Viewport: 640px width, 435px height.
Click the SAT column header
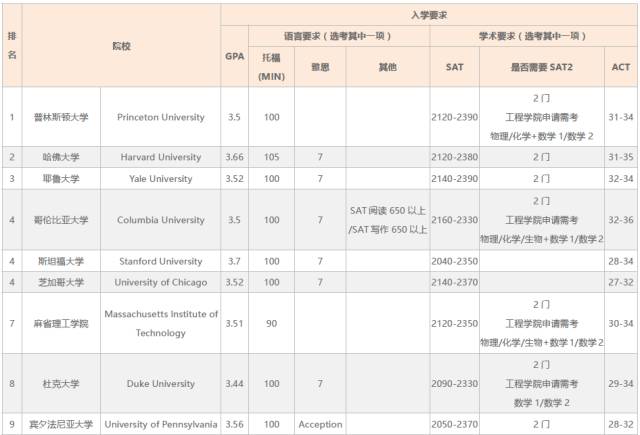454,67
